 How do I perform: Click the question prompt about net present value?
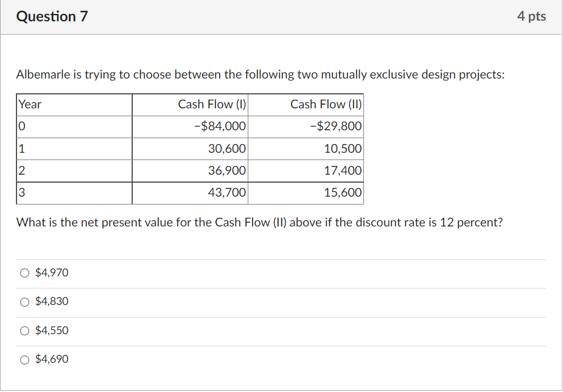tap(260, 222)
